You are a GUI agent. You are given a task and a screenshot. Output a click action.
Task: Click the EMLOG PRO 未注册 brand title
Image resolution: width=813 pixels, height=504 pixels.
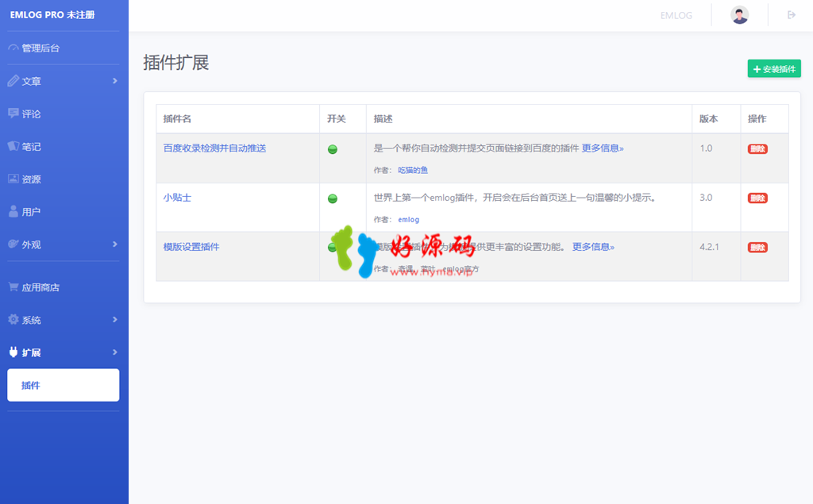[x=52, y=15]
